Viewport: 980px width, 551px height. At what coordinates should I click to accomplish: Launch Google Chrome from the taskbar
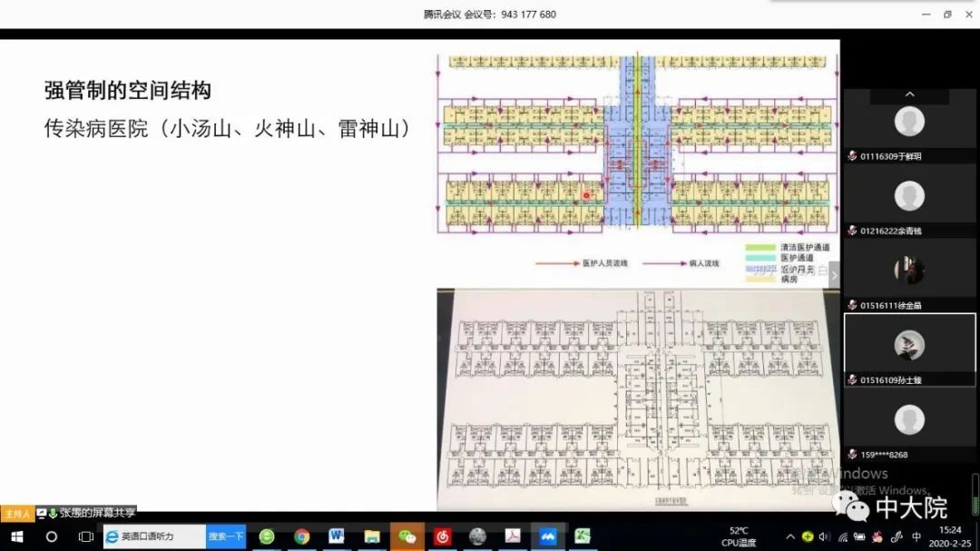(302, 536)
